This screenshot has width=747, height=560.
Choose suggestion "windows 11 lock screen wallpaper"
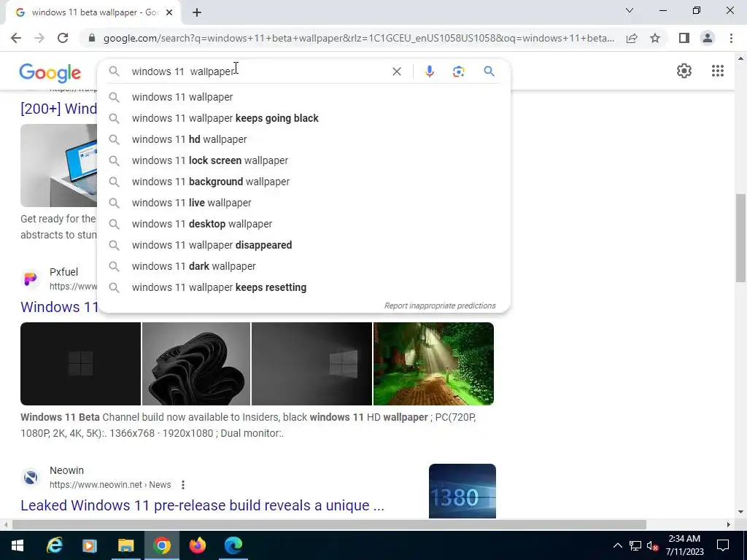point(303,160)
